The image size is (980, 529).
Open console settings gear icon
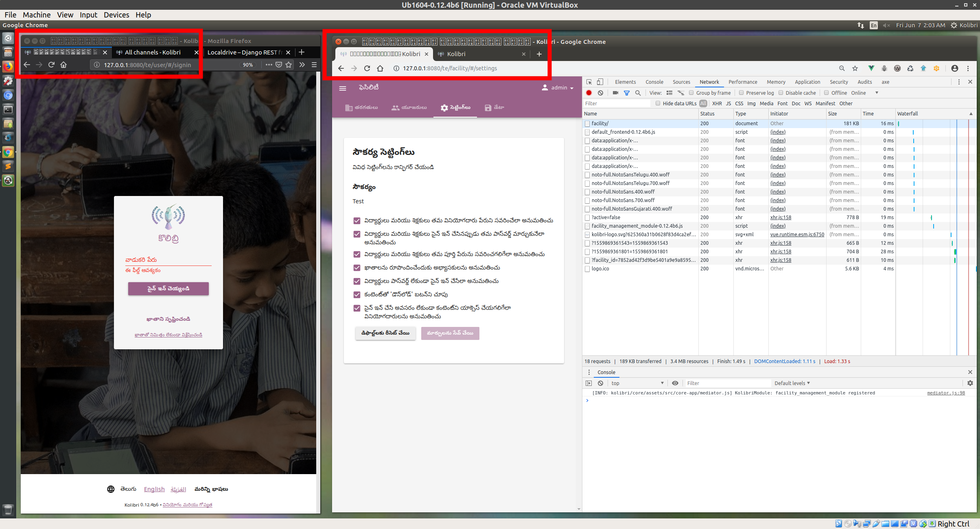coord(970,383)
